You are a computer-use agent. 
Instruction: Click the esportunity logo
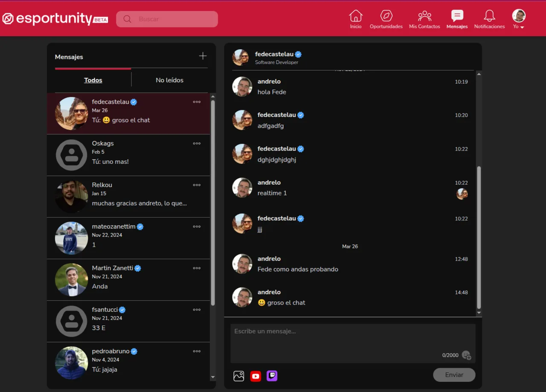pos(55,19)
